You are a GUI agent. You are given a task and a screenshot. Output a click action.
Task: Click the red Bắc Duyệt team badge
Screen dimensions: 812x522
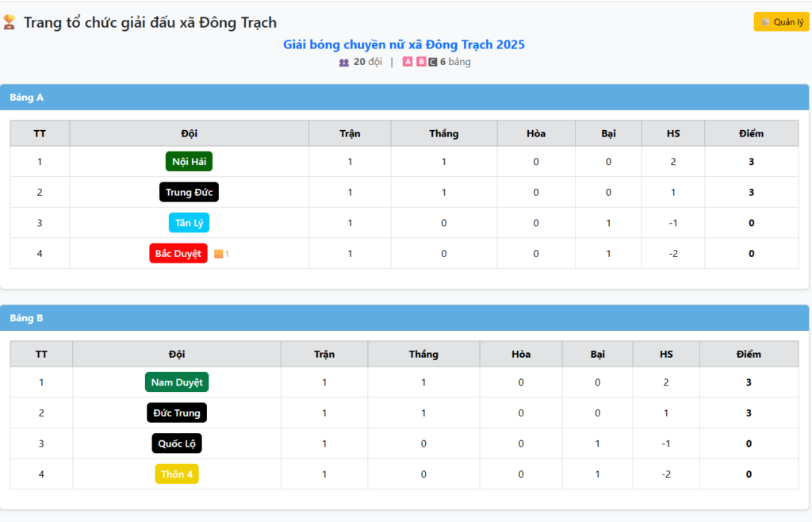178,254
